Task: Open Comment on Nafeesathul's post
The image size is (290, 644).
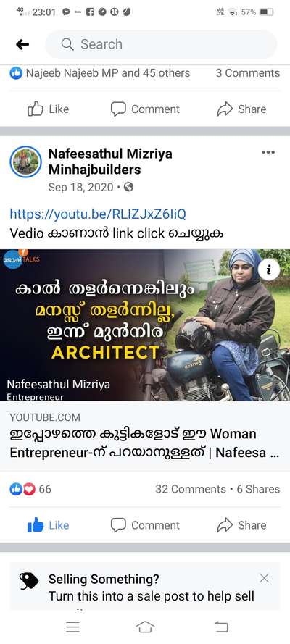Action: point(145,525)
